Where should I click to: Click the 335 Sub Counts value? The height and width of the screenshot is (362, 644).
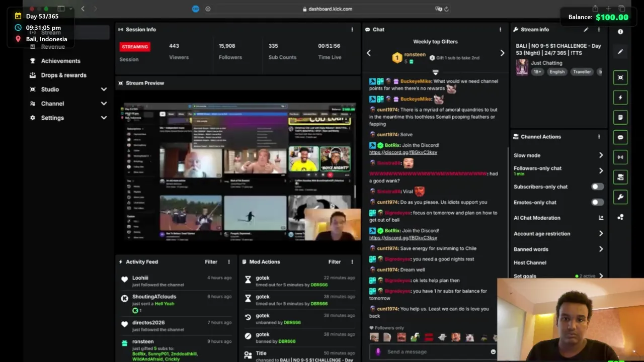(x=273, y=46)
